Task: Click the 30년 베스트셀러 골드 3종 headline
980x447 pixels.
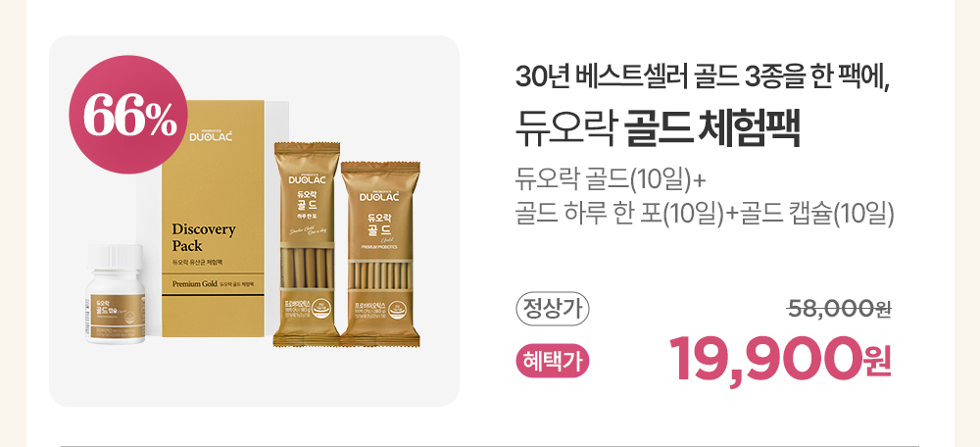Action: pyautogui.click(x=702, y=77)
